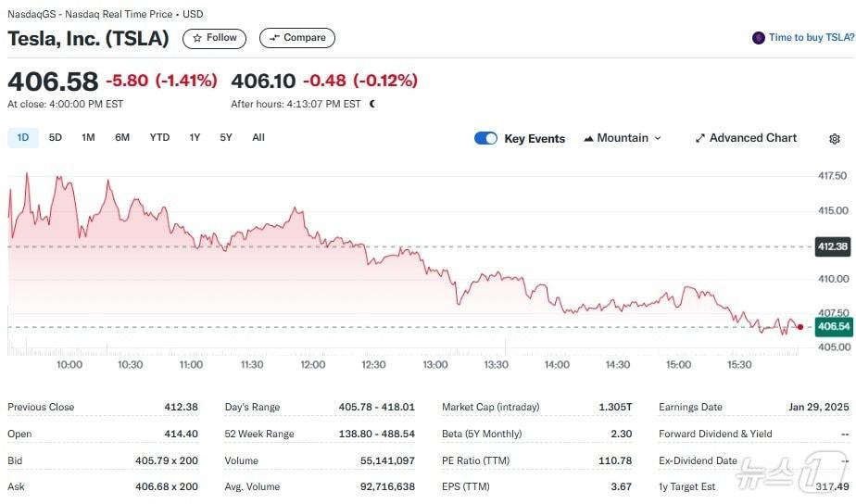
Task: Open chart settings gear icon
Action: [x=835, y=139]
